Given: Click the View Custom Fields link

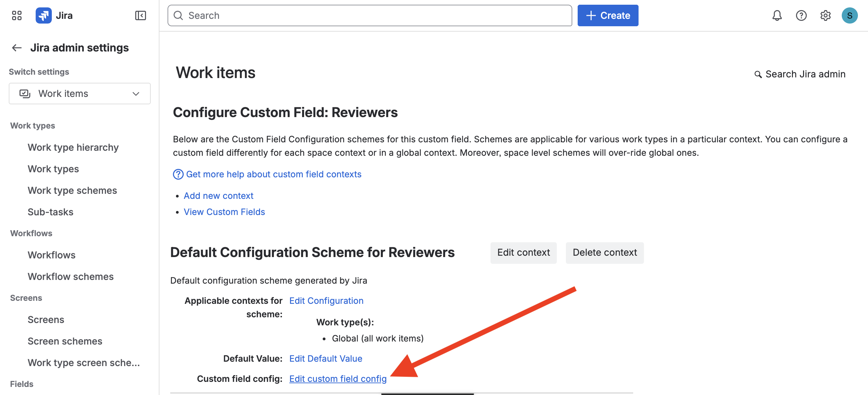Looking at the screenshot, I should pos(224,212).
